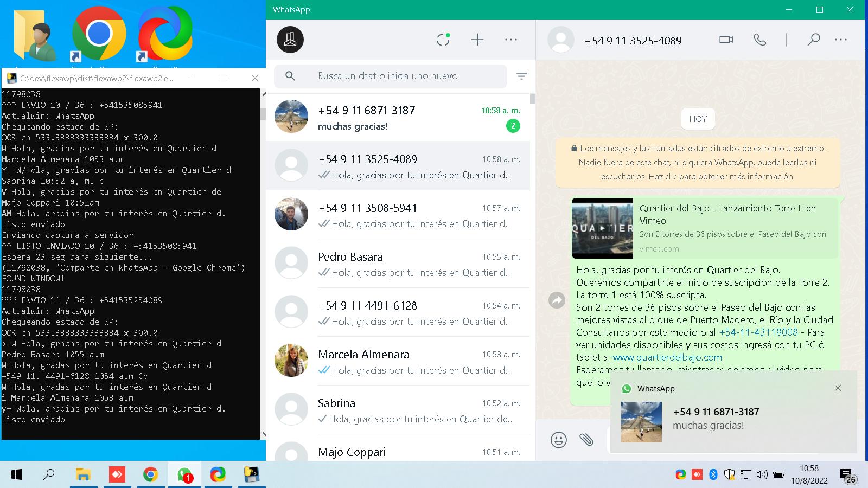
Task: Open the volume tray icon
Action: (762, 474)
